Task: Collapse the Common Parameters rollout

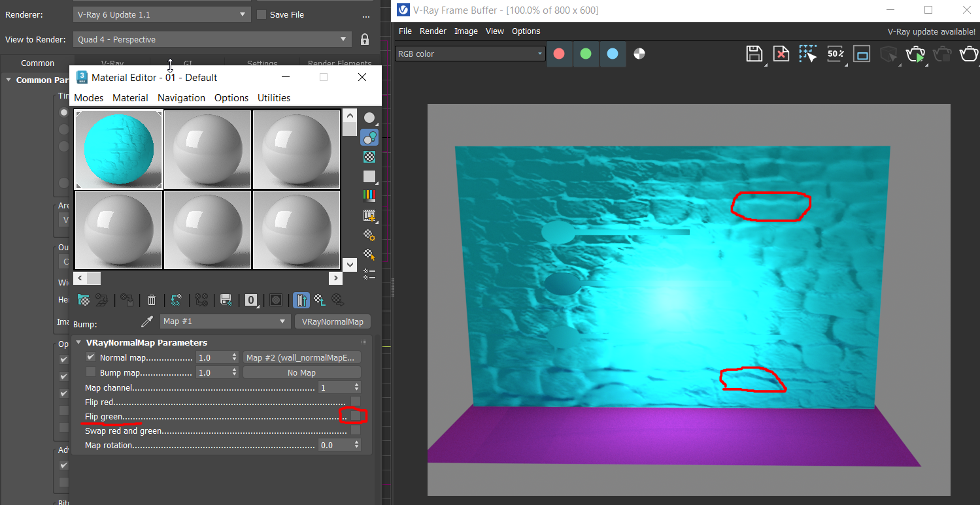Action: pyautogui.click(x=9, y=80)
